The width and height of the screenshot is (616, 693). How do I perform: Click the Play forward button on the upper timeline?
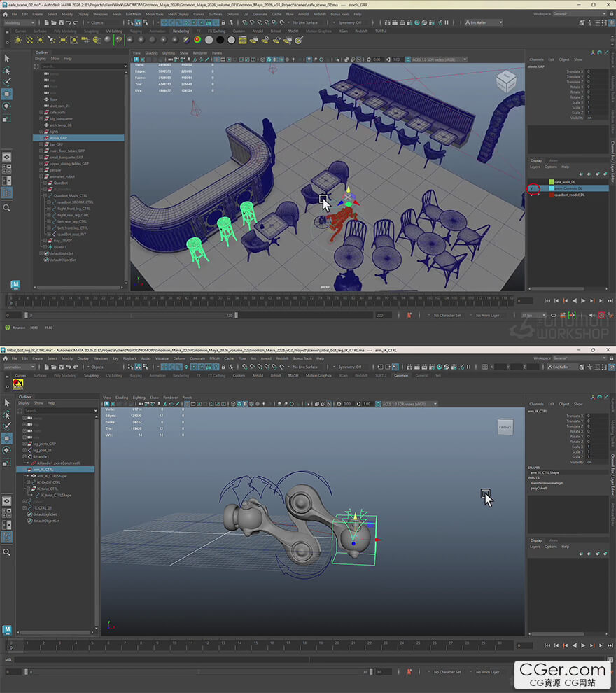click(x=582, y=301)
